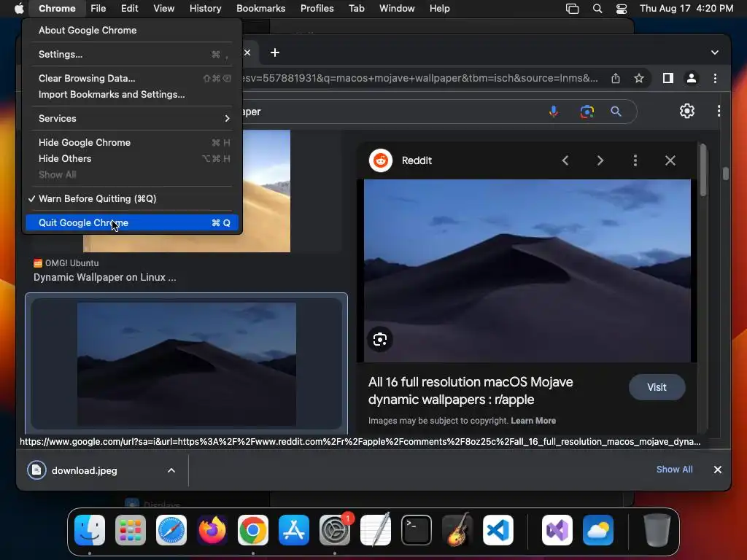Viewport: 747px width, 560px height.
Task: Open System Settings from the Dock
Action: click(x=335, y=530)
